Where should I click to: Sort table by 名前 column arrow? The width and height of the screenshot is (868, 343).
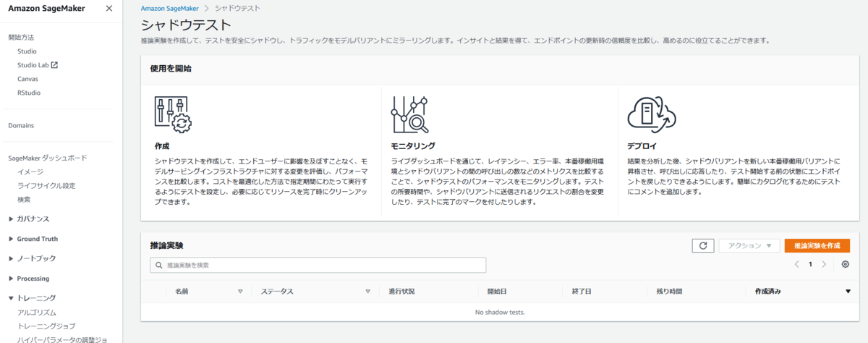(x=240, y=292)
